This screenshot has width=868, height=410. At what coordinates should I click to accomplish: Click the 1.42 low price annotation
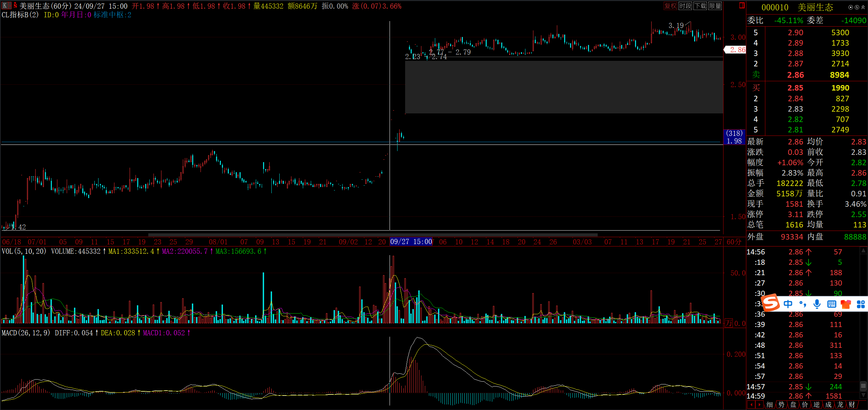[x=18, y=227]
